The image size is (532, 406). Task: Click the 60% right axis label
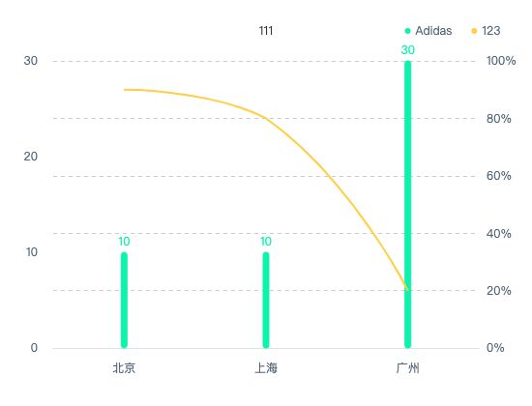pos(499,176)
